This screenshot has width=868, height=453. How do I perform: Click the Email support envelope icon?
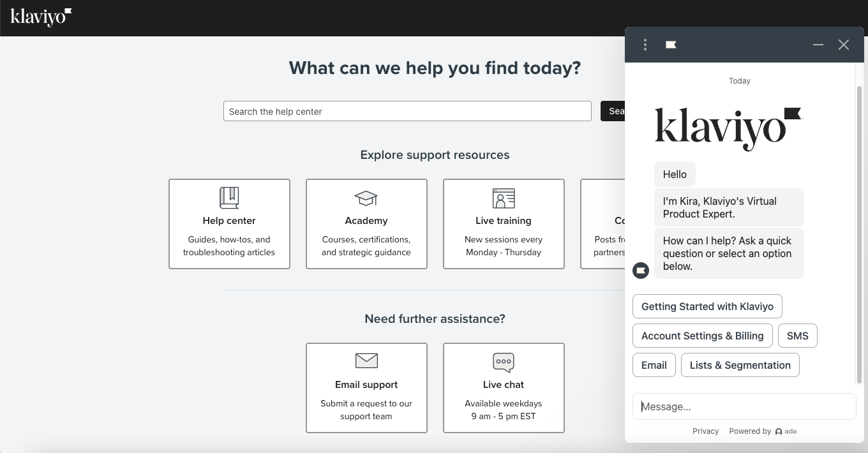[x=366, y=361]
